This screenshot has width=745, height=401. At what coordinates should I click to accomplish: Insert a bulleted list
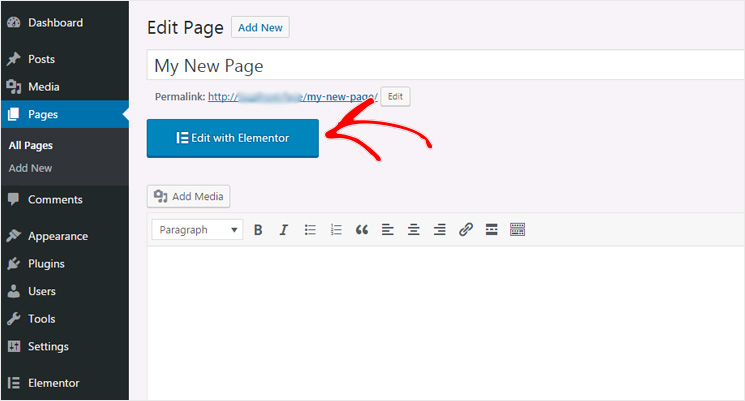point(310,230)
